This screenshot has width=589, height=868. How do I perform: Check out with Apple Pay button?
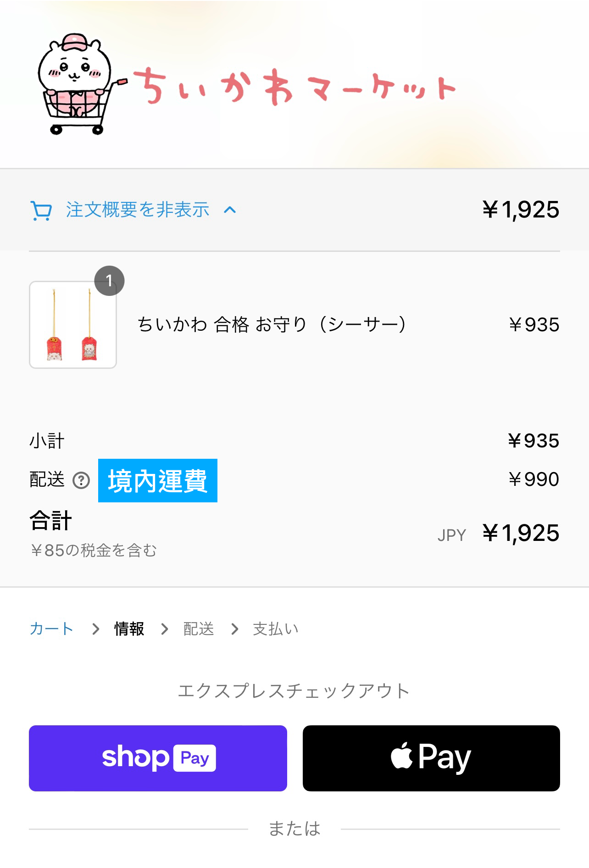point(431,758)
